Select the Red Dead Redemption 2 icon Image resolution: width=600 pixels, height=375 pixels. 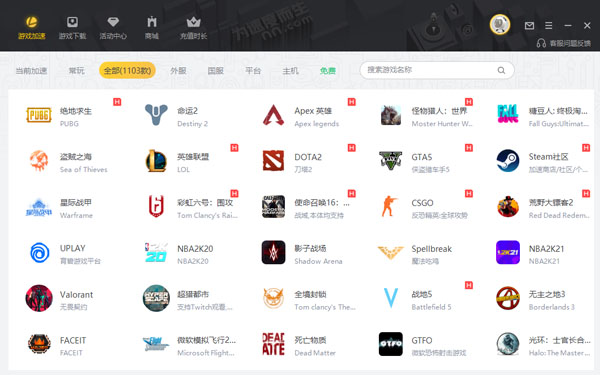[x=508, y=206]
